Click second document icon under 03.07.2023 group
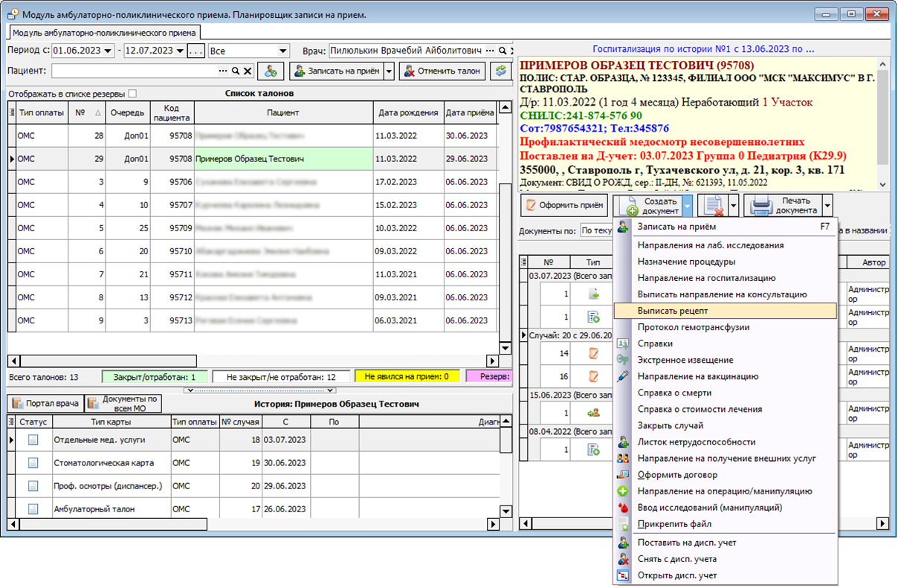This screenshot has width=898, height=588. (x=594, y=317)
